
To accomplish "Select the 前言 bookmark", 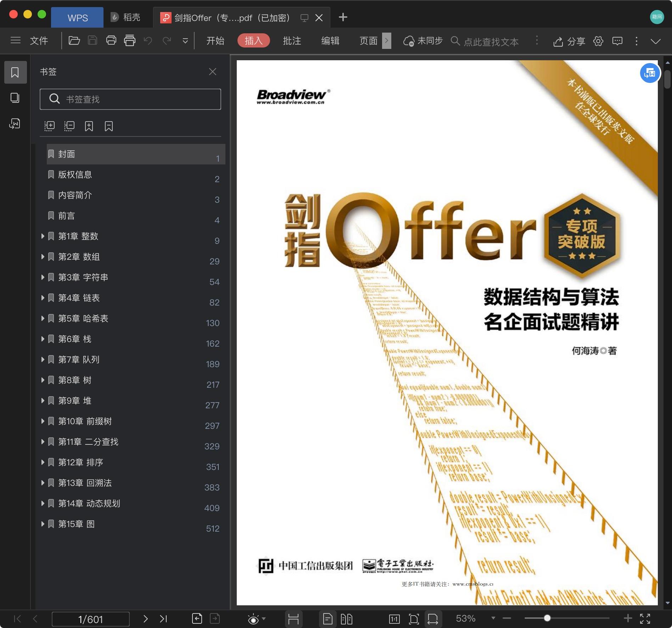I will point(136,216).
